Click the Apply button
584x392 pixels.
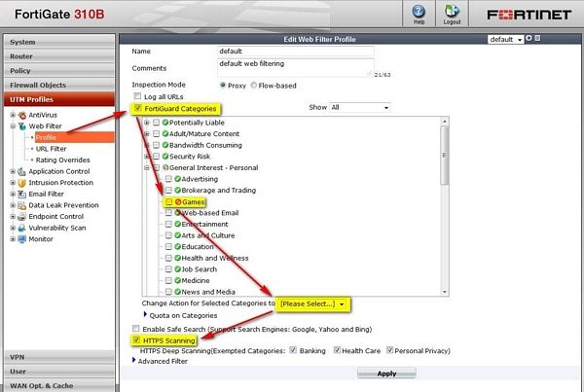point(386,374)
